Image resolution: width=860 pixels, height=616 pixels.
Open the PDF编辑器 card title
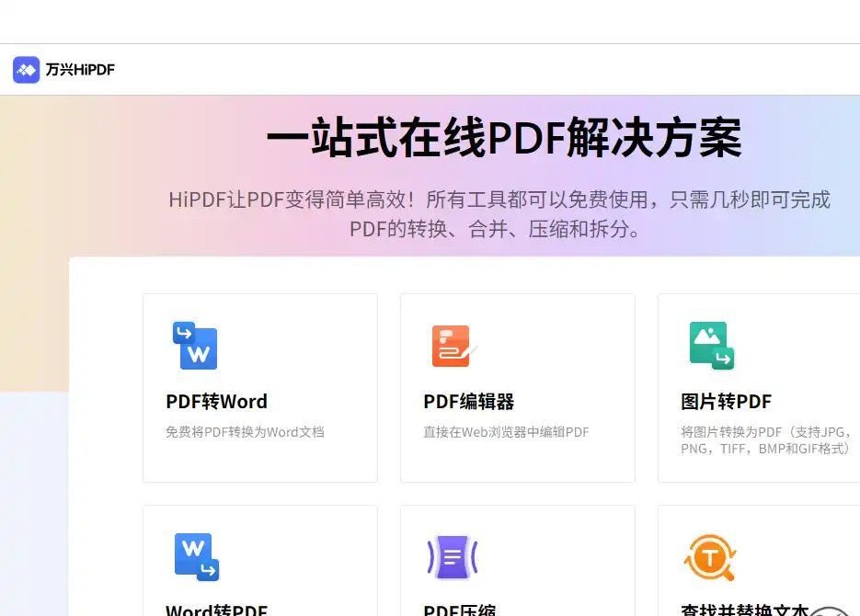(x=469, y=402)
